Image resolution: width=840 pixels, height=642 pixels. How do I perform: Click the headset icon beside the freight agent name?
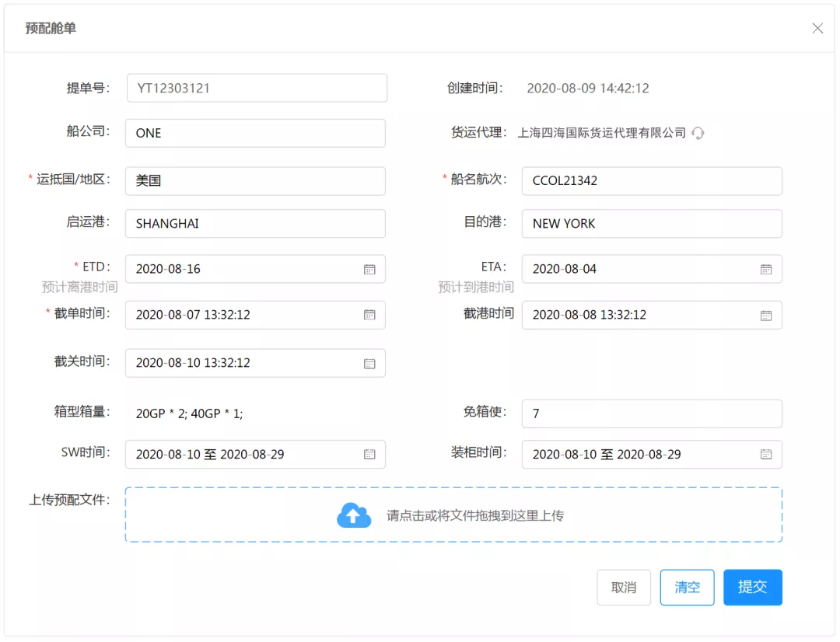pyautogui.click(x=698, y=133)
